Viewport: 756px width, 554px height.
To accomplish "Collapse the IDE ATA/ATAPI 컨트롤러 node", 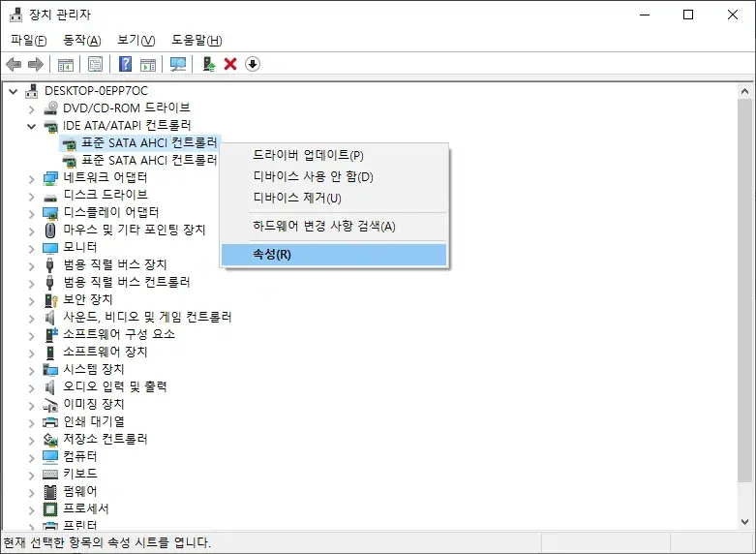I will point(31,127).
